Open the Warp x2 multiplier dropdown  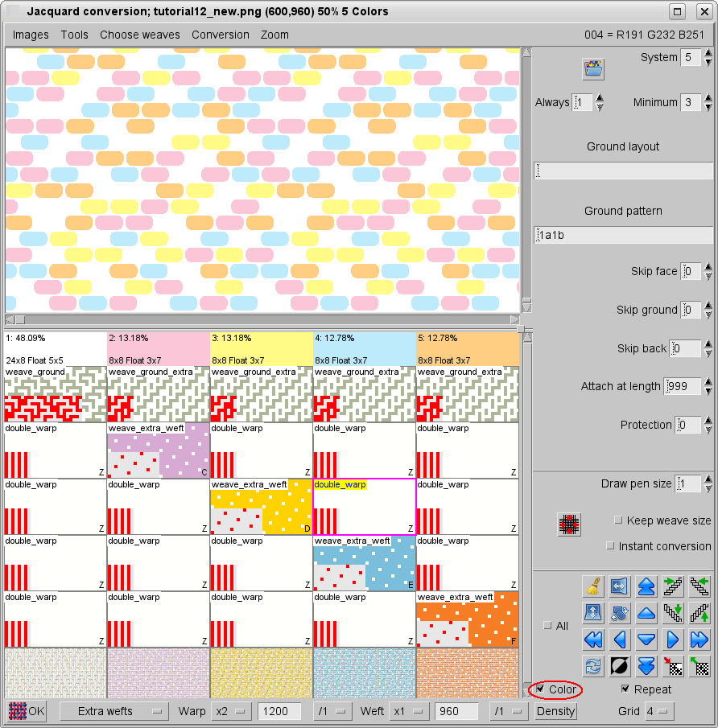point(229,711)
